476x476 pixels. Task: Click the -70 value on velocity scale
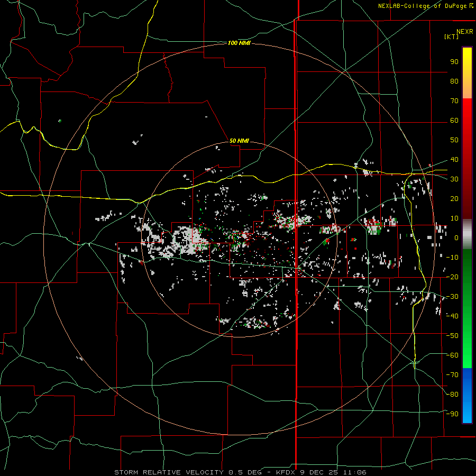coord(452,375)
